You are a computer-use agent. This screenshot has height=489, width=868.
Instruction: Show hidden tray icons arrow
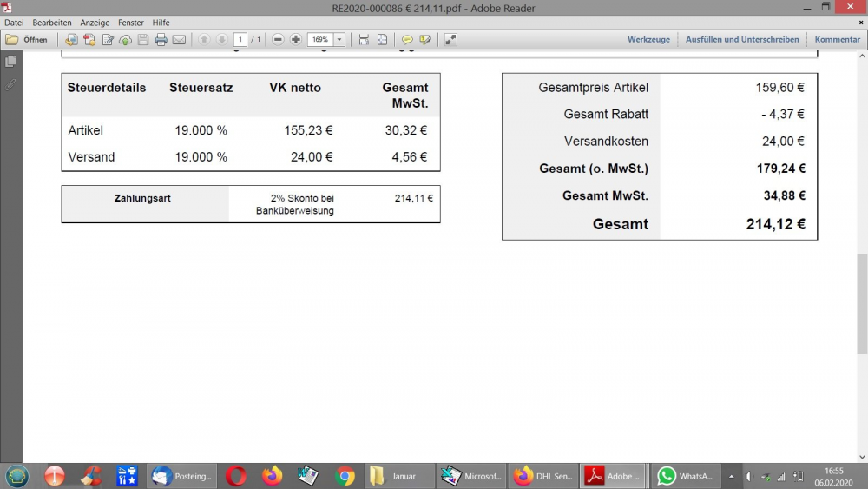click(x=731, y=477)
